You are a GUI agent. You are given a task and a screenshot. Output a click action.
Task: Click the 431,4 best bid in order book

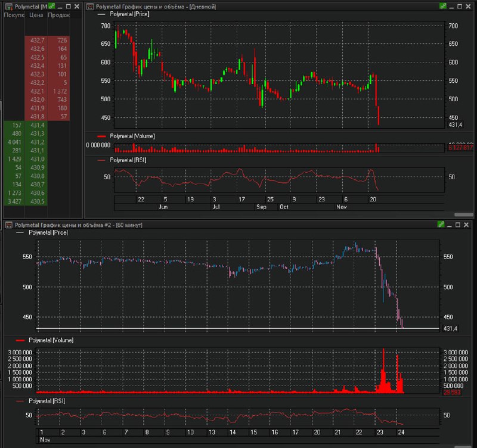click(x=38, y=125)
